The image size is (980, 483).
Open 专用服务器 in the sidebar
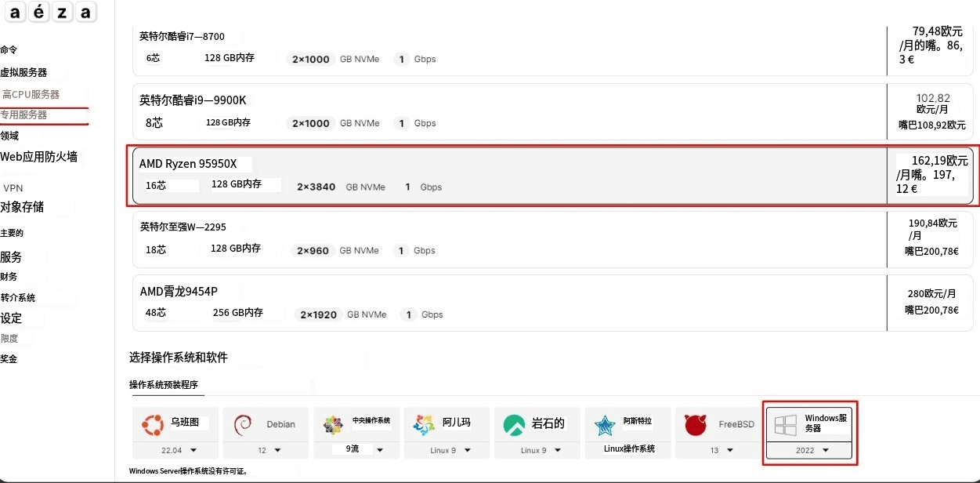coord(24,115)
